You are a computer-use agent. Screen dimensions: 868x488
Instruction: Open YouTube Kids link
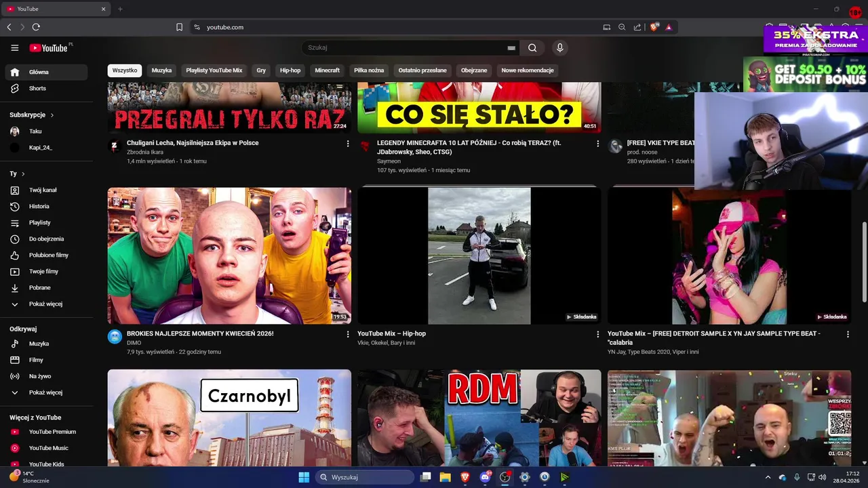pyautogui.click(x=47, y=464)
